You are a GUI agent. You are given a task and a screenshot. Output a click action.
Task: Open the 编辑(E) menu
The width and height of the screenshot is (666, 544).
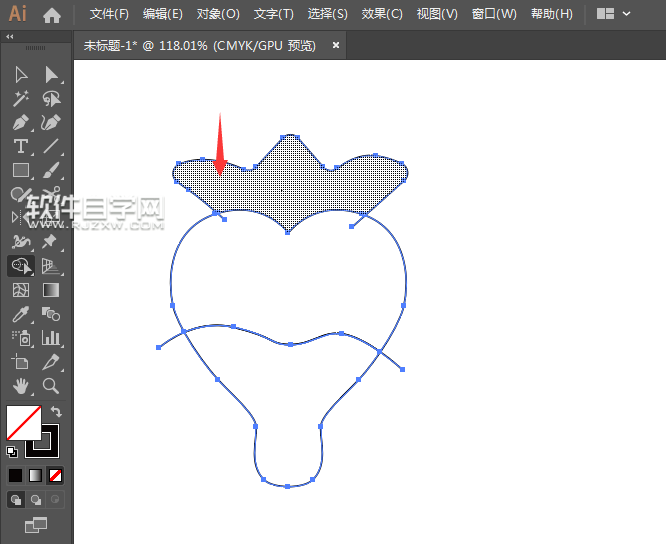point(163,14)
